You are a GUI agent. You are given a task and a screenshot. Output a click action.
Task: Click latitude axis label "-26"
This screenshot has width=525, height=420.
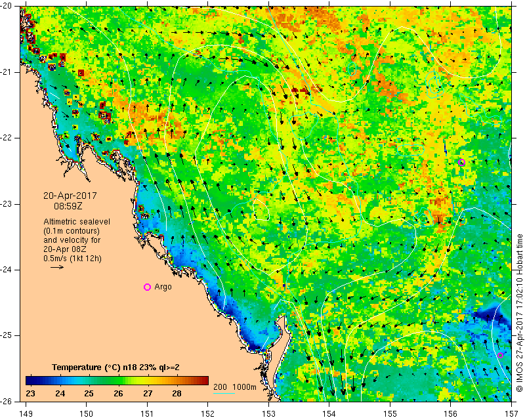pyautogui.click(x=7, y=401)
